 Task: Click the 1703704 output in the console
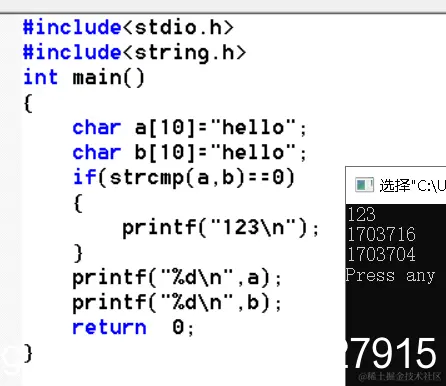point(381,254)
